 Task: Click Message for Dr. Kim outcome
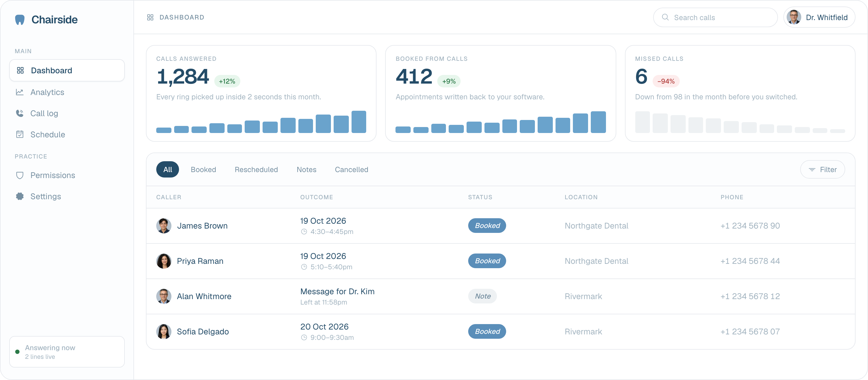[x=337, y=291]
